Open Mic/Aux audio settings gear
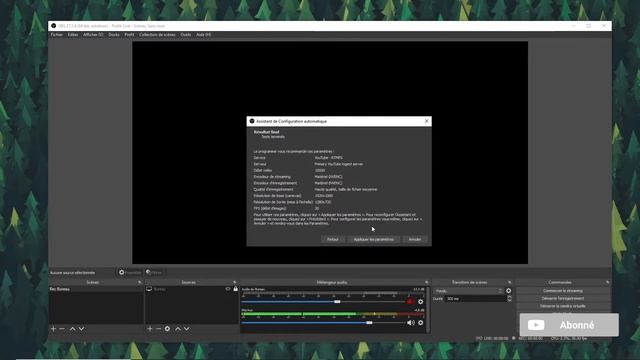The width and height of the screenshot is (640, 360). 420,322
